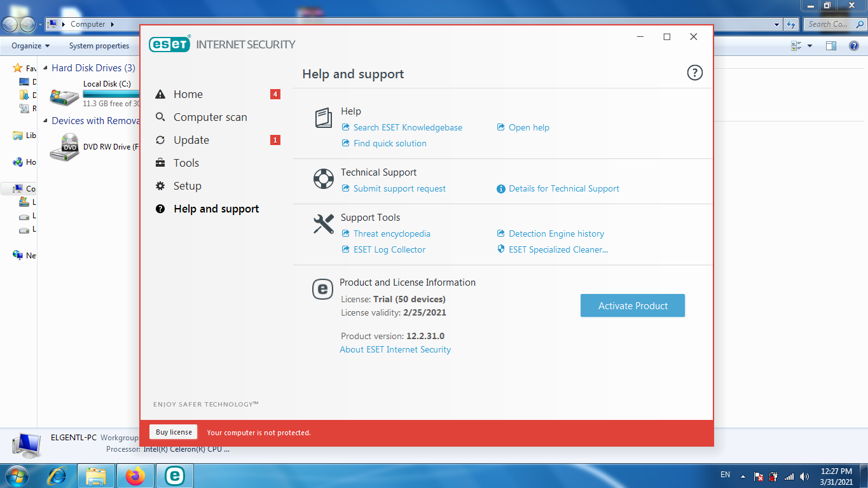This screenshot has height=488, width=868.
Task: Click About ESET Internet Security link
Action: 396,349
